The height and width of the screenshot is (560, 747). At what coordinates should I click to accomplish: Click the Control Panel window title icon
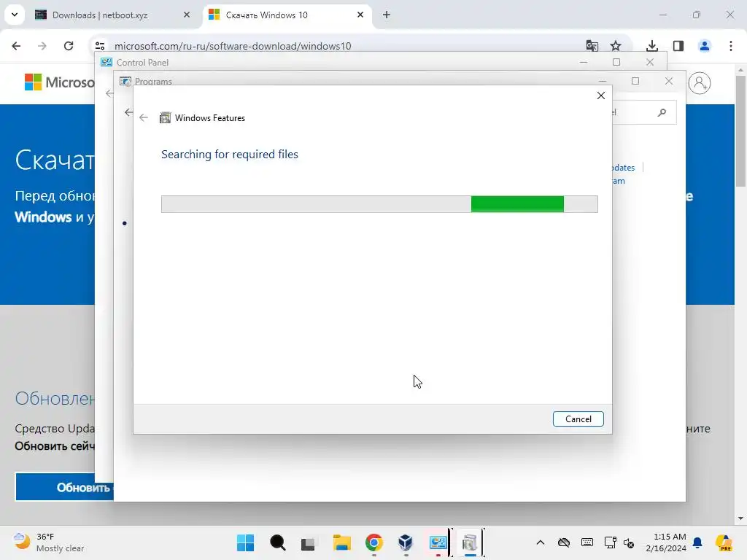107,63
